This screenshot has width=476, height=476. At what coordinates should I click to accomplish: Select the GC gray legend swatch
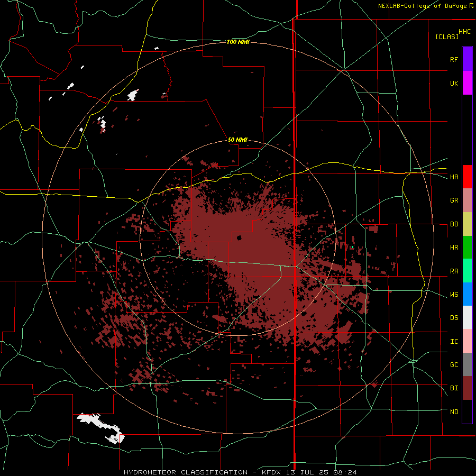tap(467, 364)
